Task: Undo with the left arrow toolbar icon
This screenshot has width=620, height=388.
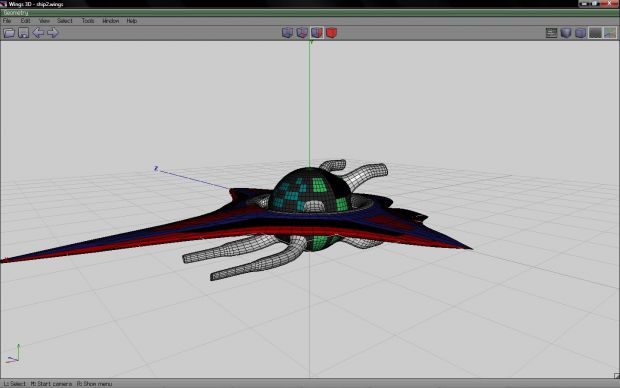Action: pos(38,33)
